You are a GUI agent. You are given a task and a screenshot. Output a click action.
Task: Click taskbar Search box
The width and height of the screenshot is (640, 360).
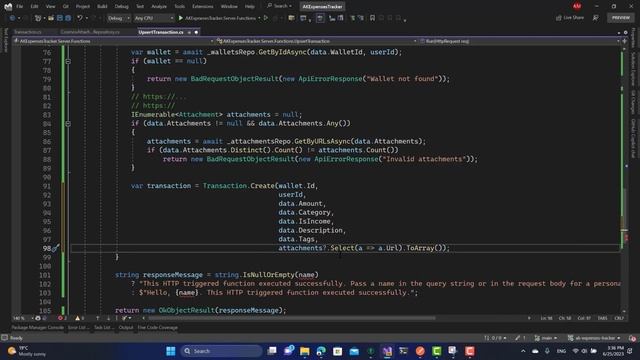pos(221,351)
